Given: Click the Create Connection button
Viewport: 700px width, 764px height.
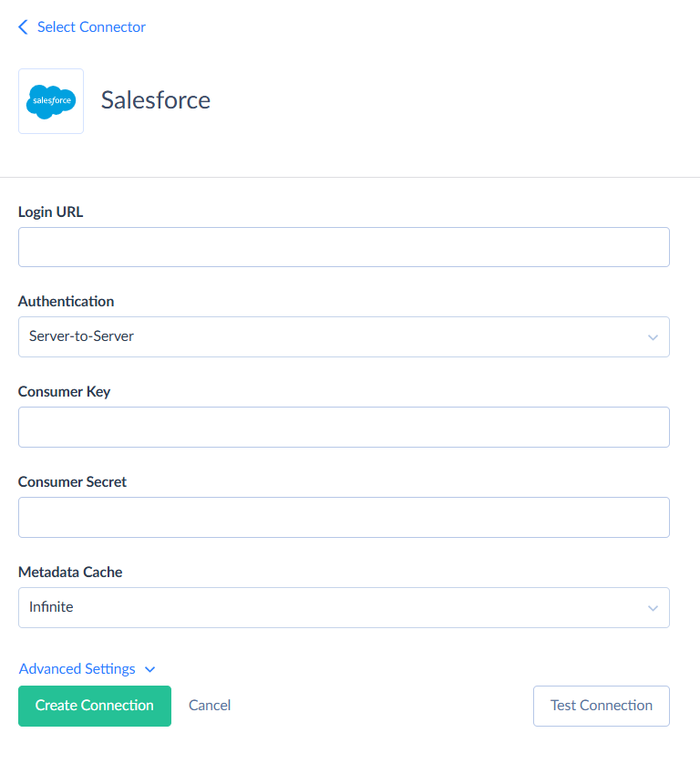Looking at the screenshot, I should (x=94, y=705).
